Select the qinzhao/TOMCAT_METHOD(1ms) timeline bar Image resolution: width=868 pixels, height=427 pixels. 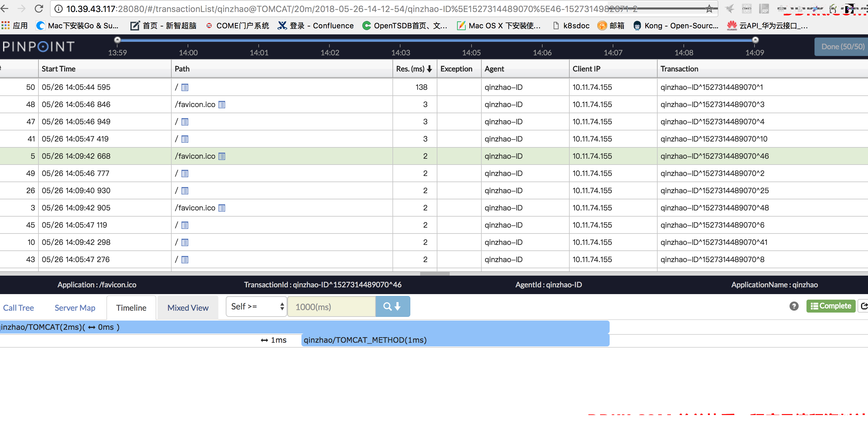pyautogui.click(x=455, y=340)
